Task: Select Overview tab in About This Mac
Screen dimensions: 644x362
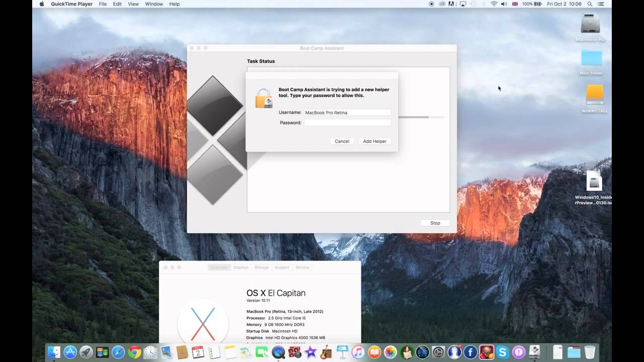Action: 219,267
